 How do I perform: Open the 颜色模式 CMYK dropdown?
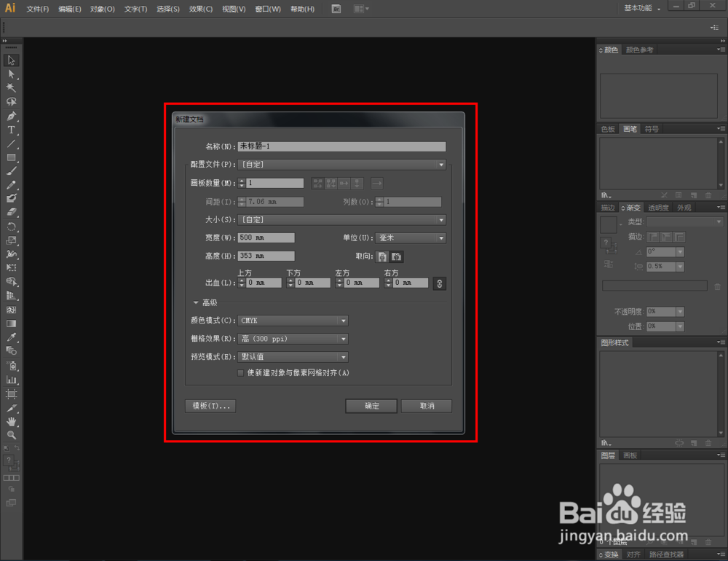(293, 321)
